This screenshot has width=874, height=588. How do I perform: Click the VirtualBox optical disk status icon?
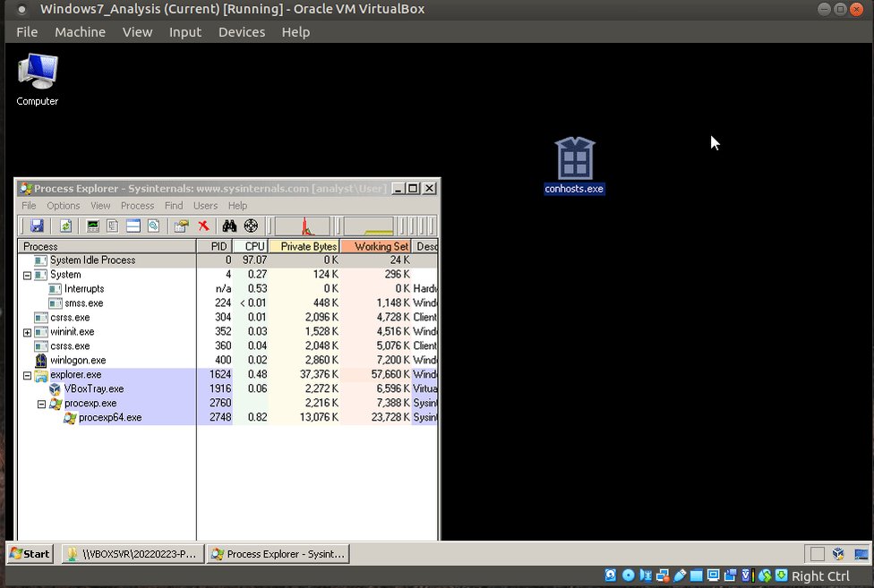(629, 575)
